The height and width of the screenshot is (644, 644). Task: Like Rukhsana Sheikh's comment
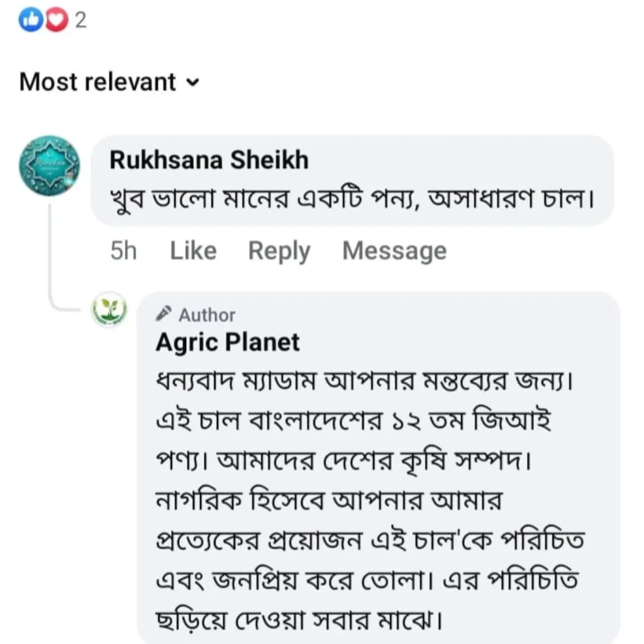pos(193,251)
